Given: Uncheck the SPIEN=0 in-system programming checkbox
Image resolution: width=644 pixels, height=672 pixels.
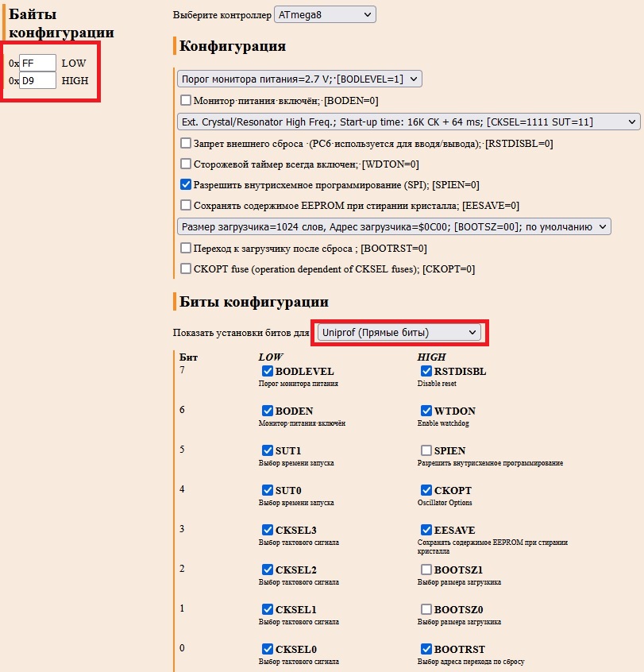Looking at the screenshot, I should tap(186, 185).
